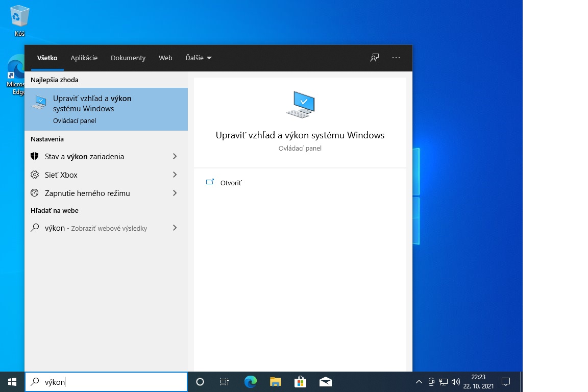Show hidden system tray icons
588x392 pixels.
click(x=419, y=382)
